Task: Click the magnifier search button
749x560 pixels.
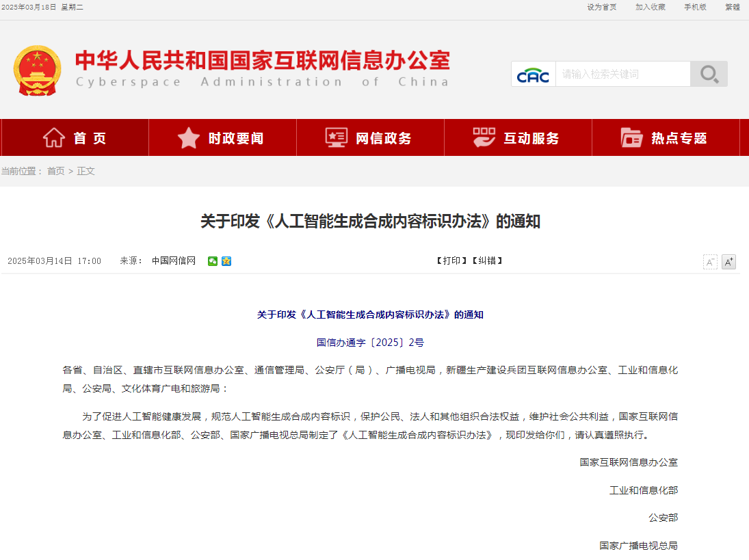Action: pyautogui.click(x=709, y=74)
